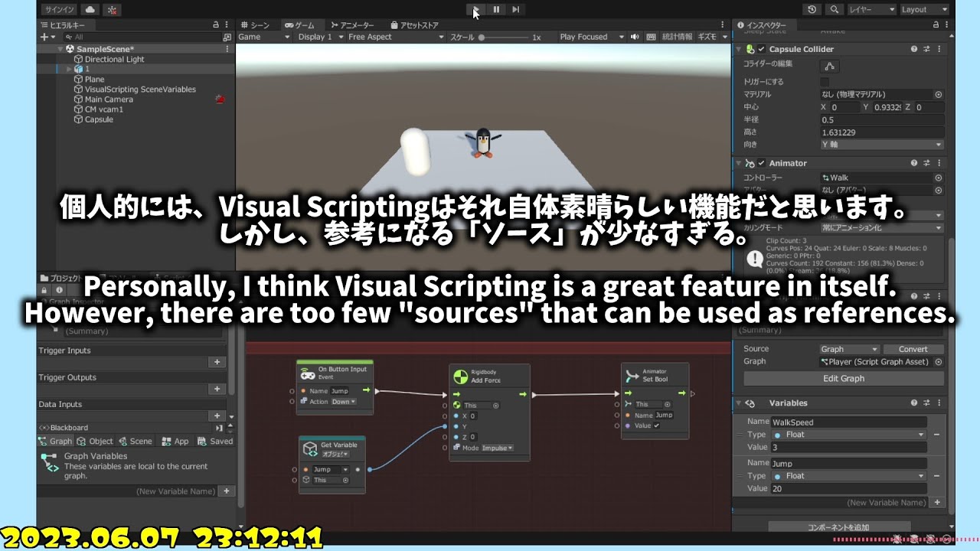Click the search magnifier icon in the top bar
This screenshot has height=551, width=980.
click(x=834, y=9)
